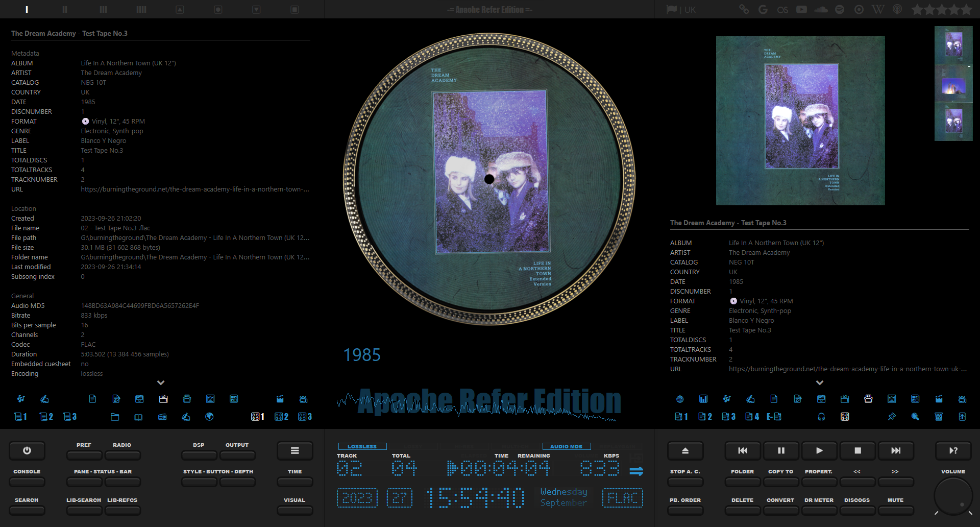Viewport: 980px width, 527px height.
Task: Click the CONVERT button
Action: (x=780, y=510)
